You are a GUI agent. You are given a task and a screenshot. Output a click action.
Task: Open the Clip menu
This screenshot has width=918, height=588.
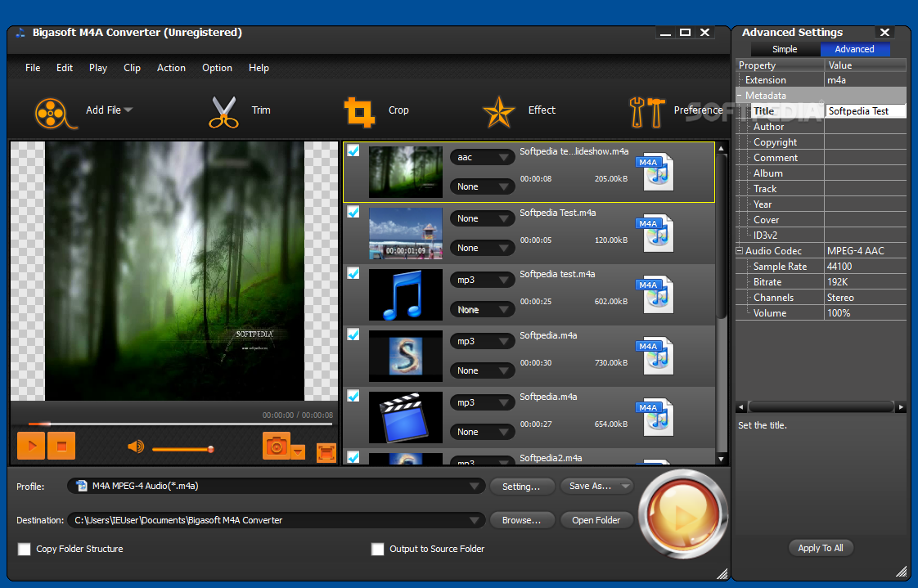click(133, 68)
